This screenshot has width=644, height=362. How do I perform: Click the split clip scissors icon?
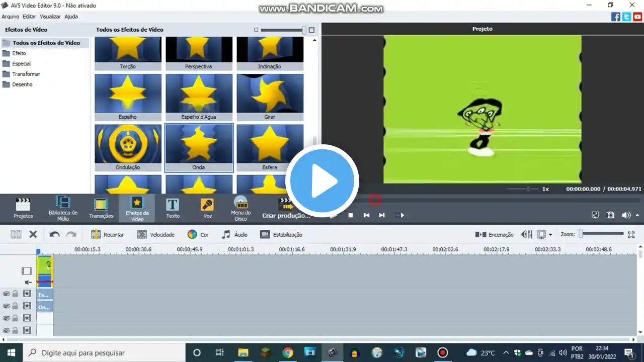[x=16, y=234]
